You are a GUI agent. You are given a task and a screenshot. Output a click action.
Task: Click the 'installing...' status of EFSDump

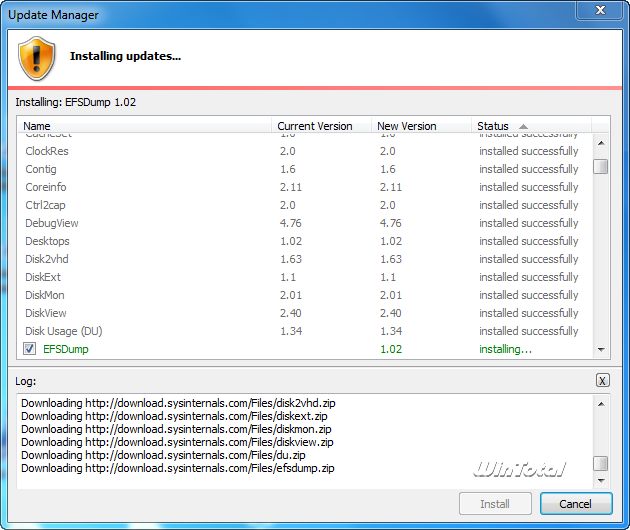[505, 349]
